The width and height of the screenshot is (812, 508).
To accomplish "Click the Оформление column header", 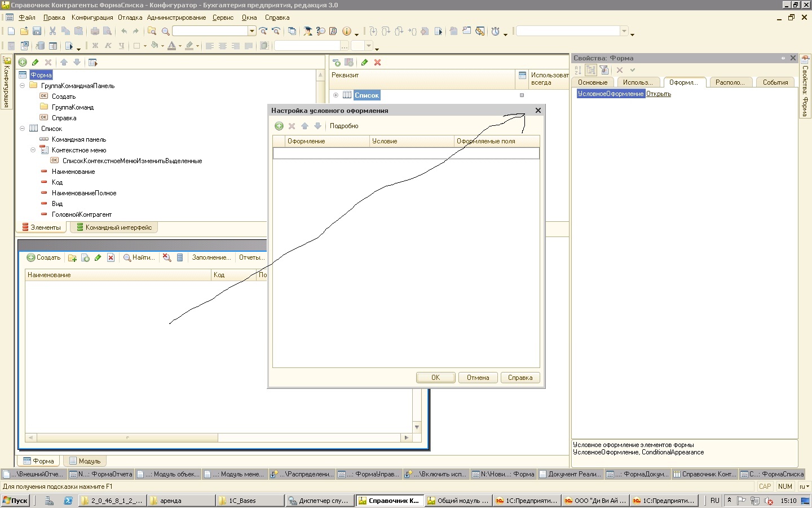I will (326, 141).
